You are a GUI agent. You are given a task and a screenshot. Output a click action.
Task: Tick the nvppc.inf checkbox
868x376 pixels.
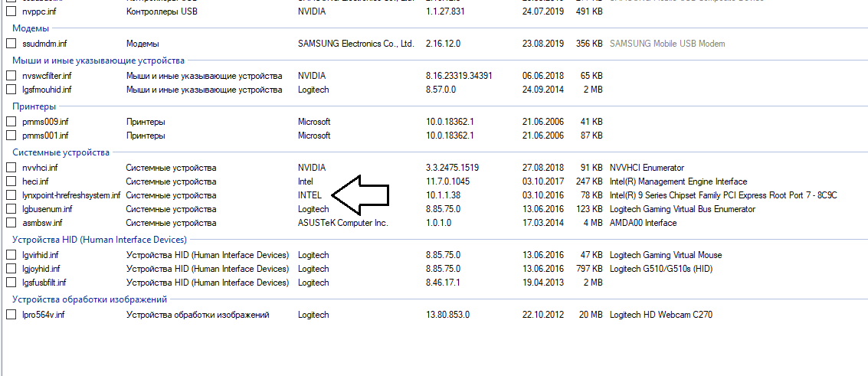tap(11, 11)
